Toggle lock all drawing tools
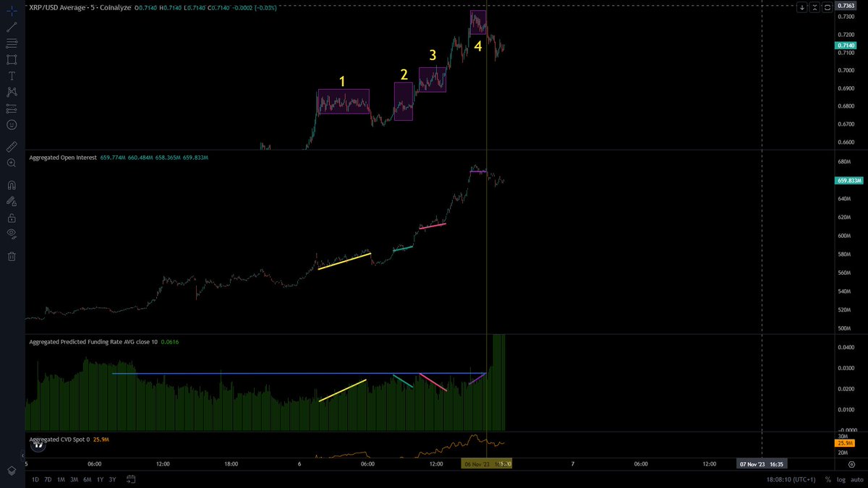 coord(12,217)
